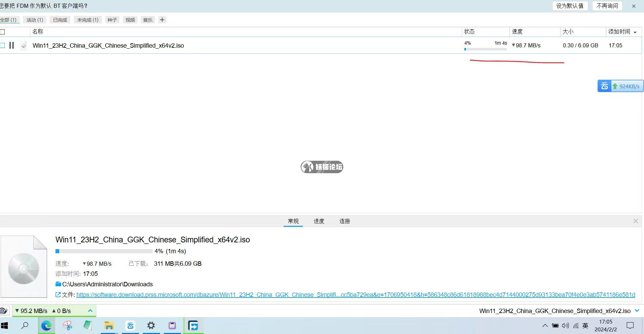Image resolution: width=644 pixels, height=334 pixels.
Task: Open the red snipping scissors taskbar app
Action: [x=67, y=326]
